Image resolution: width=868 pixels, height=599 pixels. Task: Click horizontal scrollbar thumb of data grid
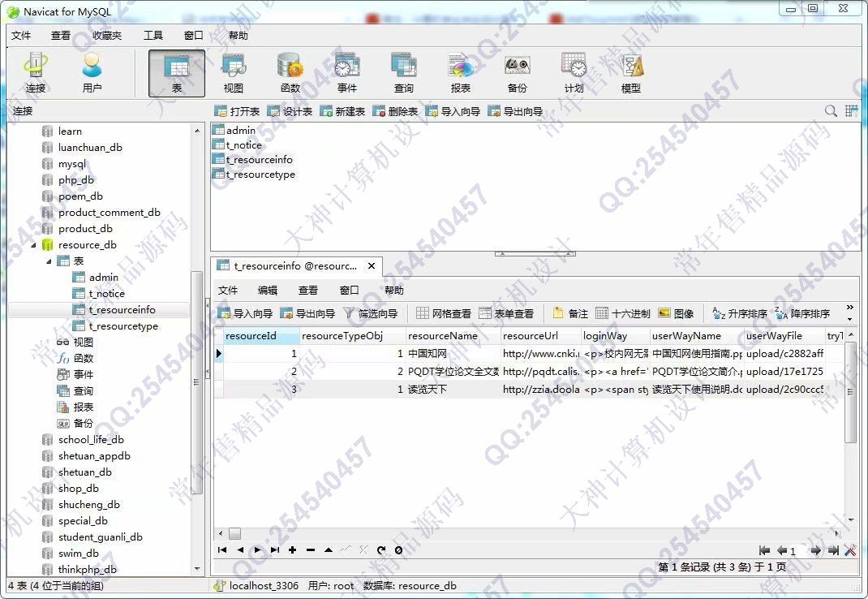point(234,533)
